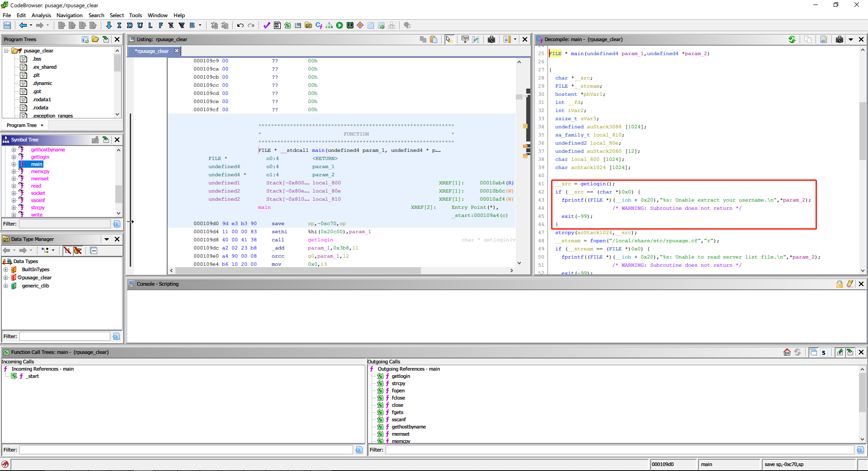Click the green Run script play icon

(x=340, y=25)
